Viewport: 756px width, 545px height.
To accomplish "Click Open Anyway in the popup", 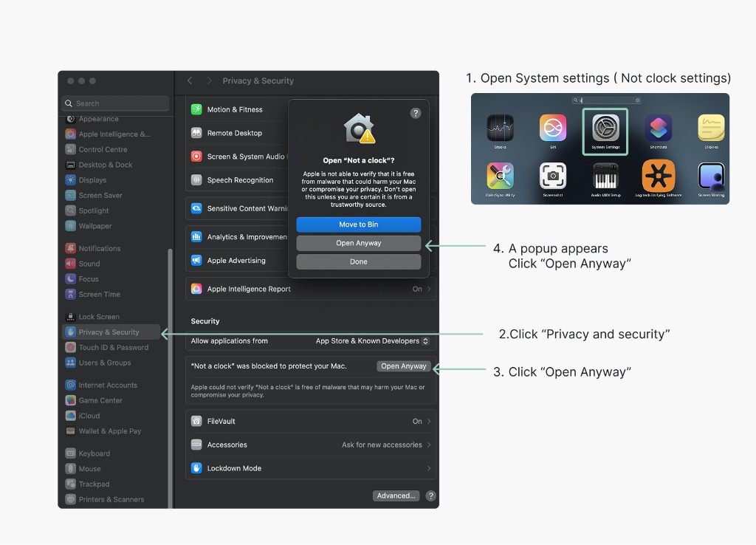I will tap(358, 242).
